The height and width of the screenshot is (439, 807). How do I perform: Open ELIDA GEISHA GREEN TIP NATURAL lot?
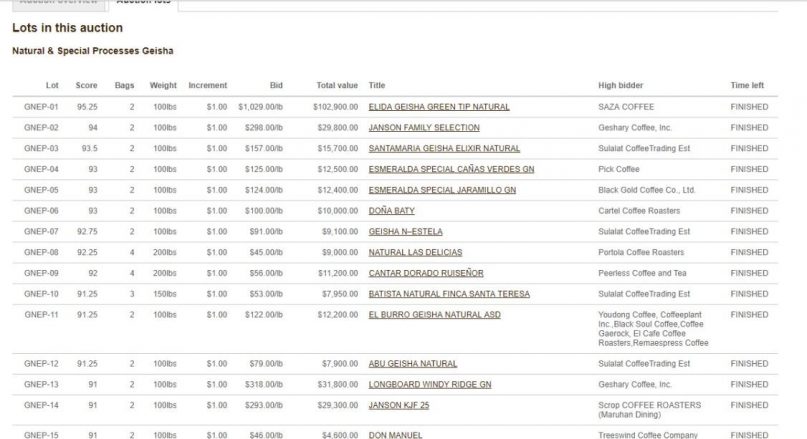[x=439, y=107]
